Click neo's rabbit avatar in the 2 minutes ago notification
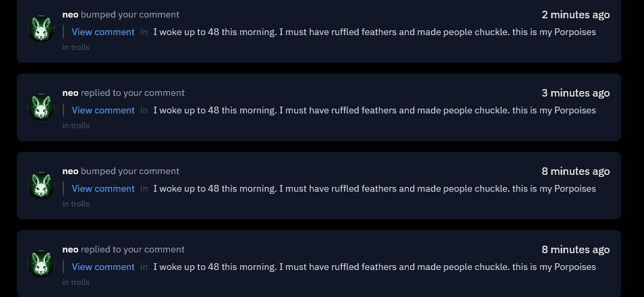Screen dimensions: 644x297 (x=41, y=29)
